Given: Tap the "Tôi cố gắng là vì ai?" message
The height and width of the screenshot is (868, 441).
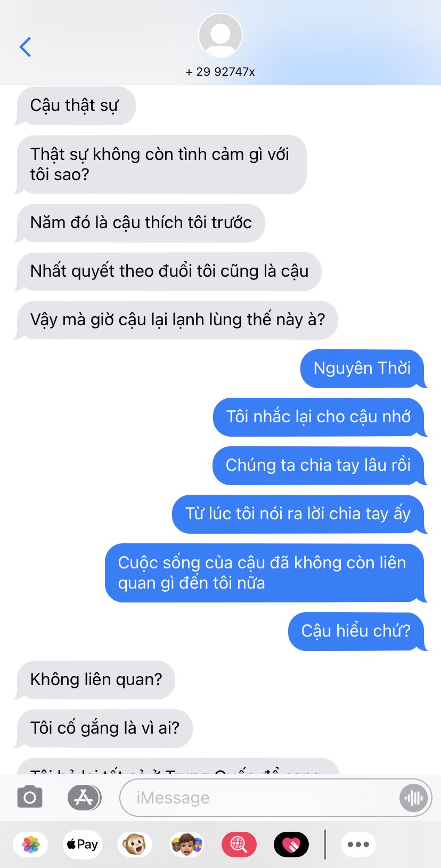Looking at the screenshot, I should click(x=104, y=728).
